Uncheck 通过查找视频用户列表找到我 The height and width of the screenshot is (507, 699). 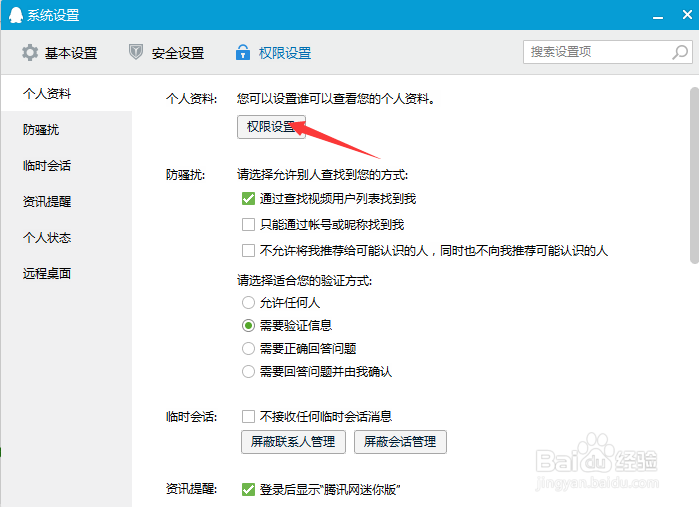click(248, 198)
